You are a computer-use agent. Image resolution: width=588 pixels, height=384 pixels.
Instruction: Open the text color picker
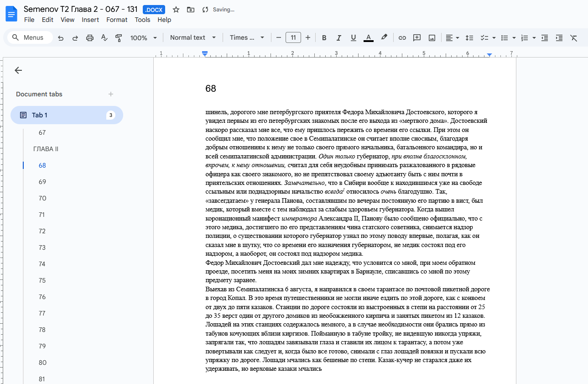click(368, 37)
